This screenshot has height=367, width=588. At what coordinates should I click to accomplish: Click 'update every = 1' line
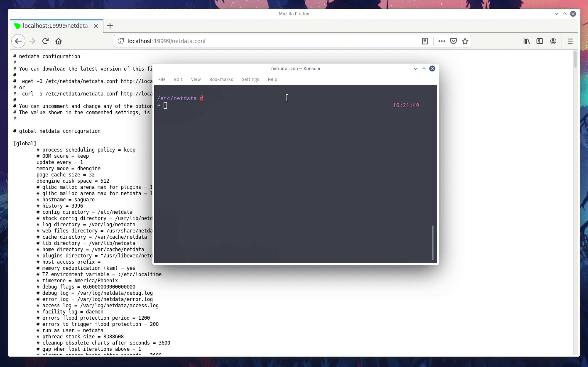click(60, 162)
